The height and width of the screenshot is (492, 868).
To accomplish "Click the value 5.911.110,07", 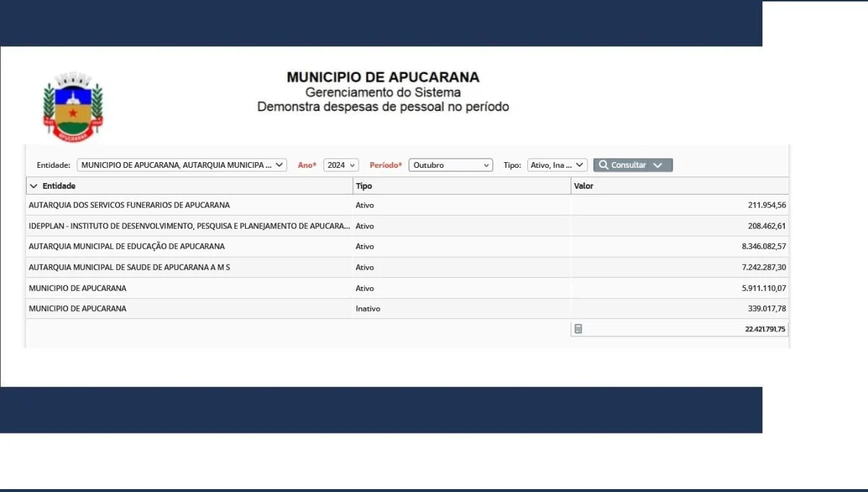I will point(764,288).
